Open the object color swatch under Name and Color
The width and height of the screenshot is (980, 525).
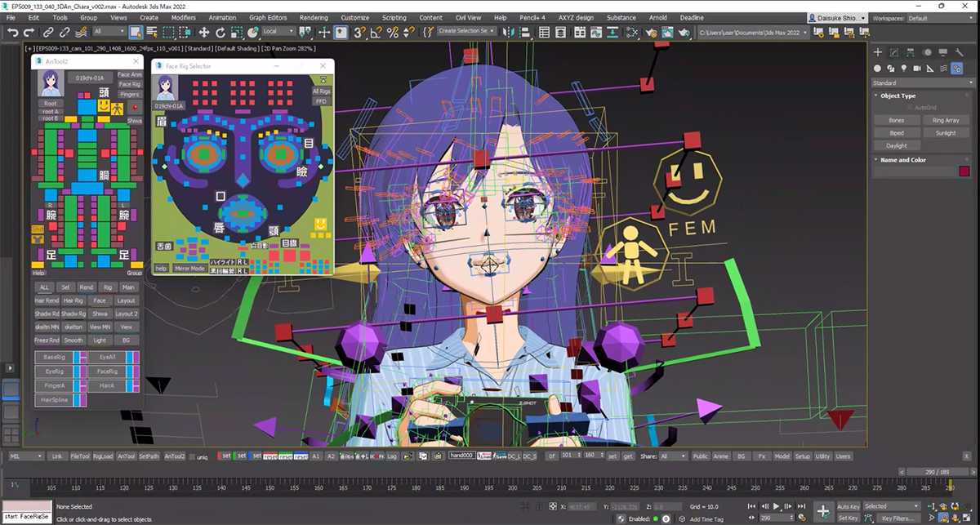pyautogui.click(x=965, y=170)
